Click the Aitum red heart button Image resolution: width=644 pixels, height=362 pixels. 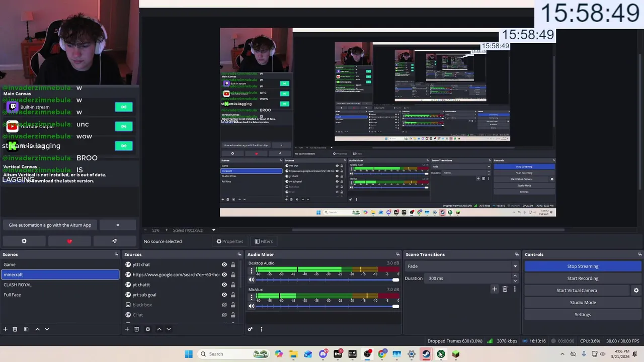[x=69, y=241]
